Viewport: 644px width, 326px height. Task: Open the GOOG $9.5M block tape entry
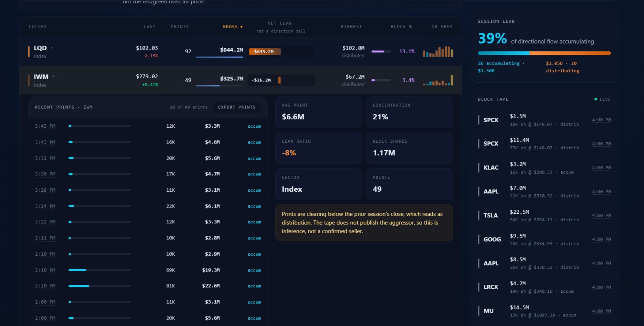(545, 239)
